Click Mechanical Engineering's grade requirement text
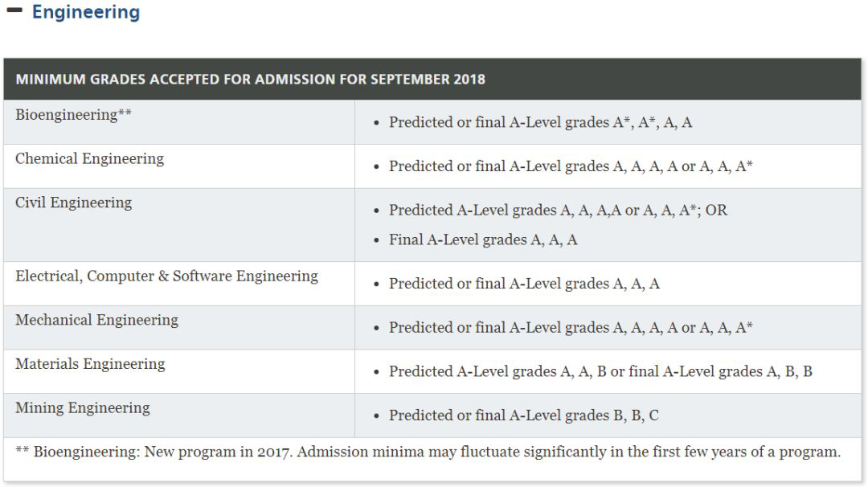The image size is (868, 487). [571, 328]
